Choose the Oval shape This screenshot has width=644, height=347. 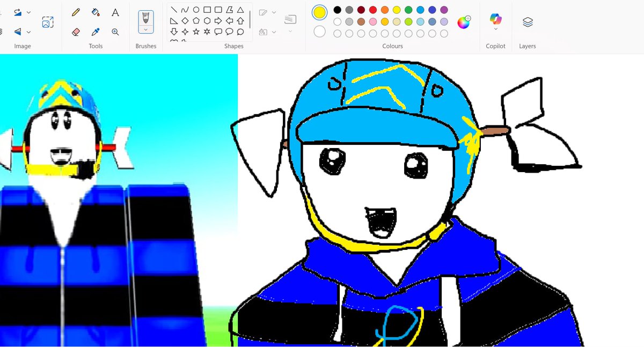click(196, 10)
